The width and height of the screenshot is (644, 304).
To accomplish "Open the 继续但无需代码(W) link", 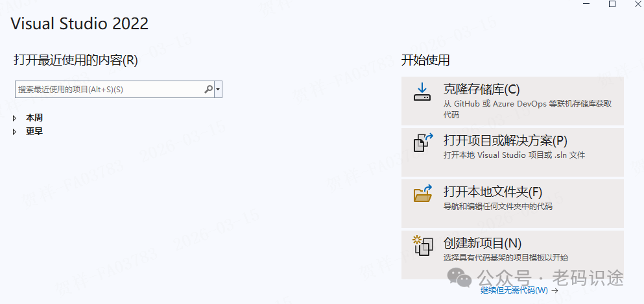I will point(514,290).
